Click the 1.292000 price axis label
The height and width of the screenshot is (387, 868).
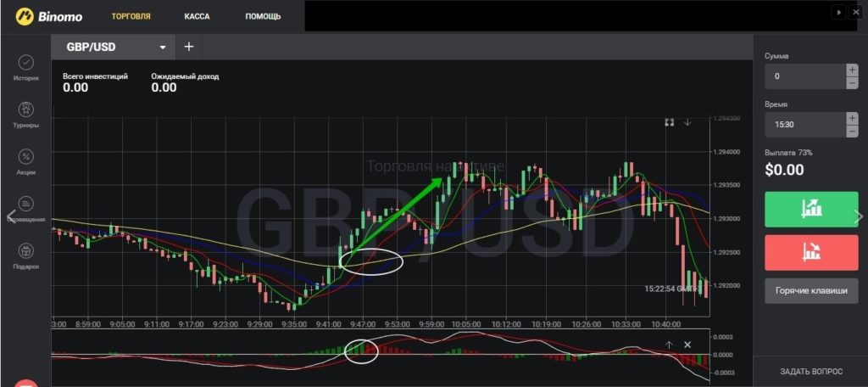(x=726, y=286)
